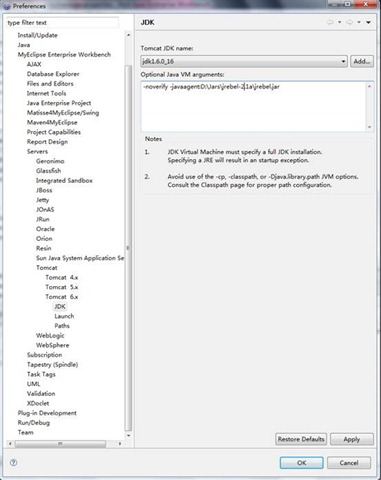Select Install/Update in the tree
The width and height of the screenshot is (381, 480).
point(37,35)
